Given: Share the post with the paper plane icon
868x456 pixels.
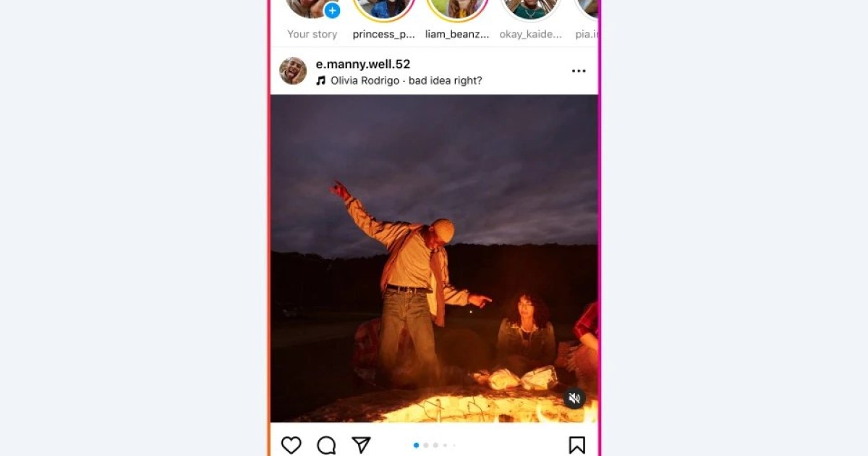Looking at the screenshot, I should [361, 445].
